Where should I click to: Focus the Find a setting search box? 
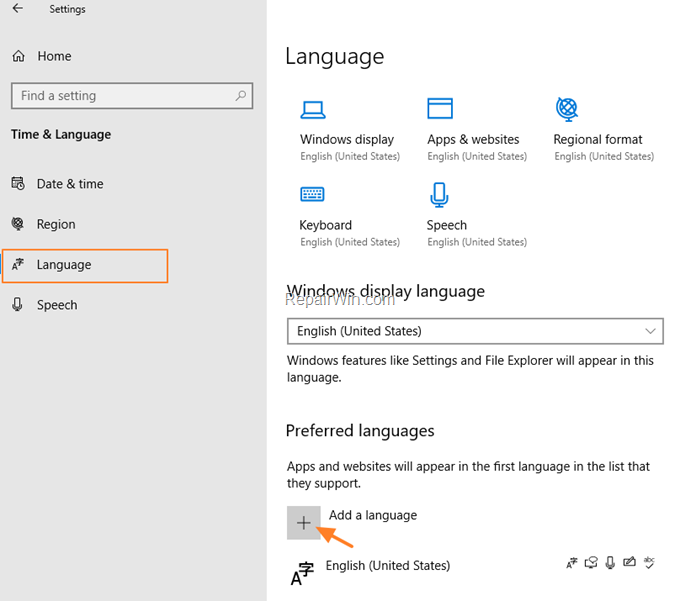pos(132,96)
